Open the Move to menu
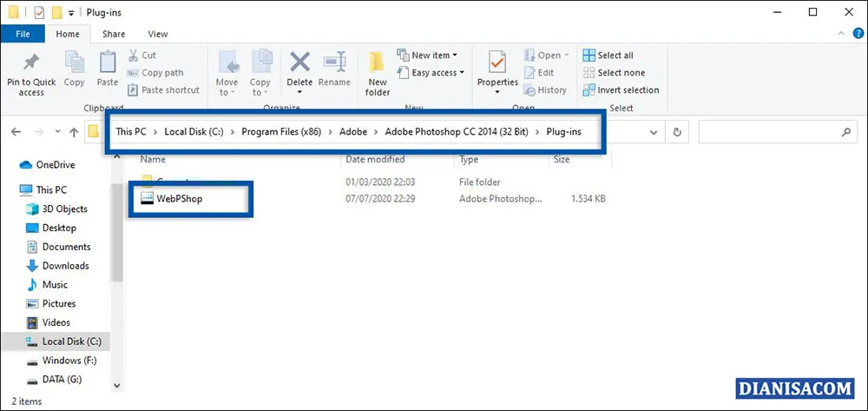868x411 pixels. tap(227, 74)
